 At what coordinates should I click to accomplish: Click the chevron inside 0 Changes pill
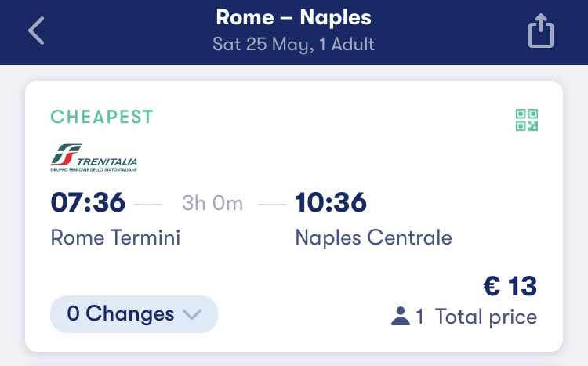pos(192,314)
